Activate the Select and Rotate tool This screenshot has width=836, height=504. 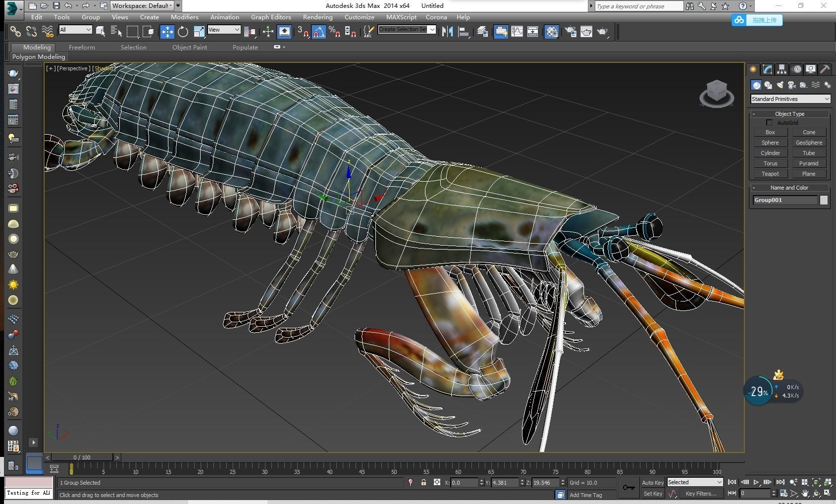pyautogui.click(x=183, y=32)
